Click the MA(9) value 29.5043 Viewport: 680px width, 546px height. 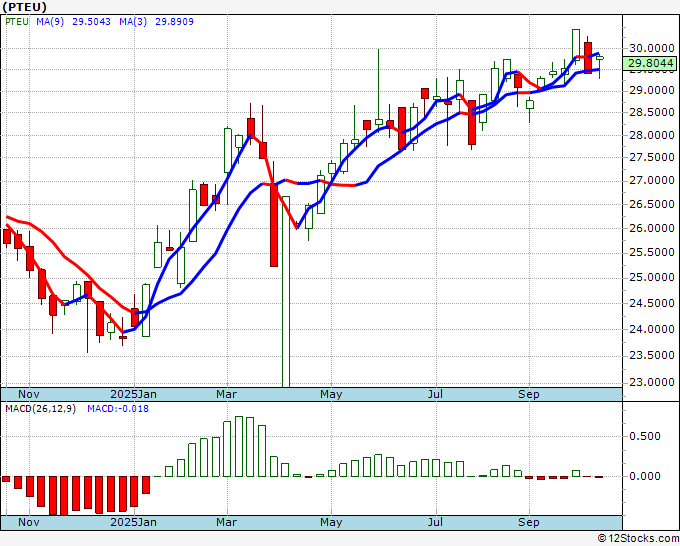click(91, 22)
